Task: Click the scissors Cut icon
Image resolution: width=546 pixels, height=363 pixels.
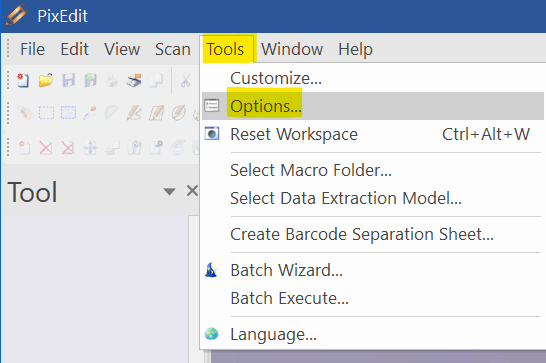Action: [x=185, y=80]
